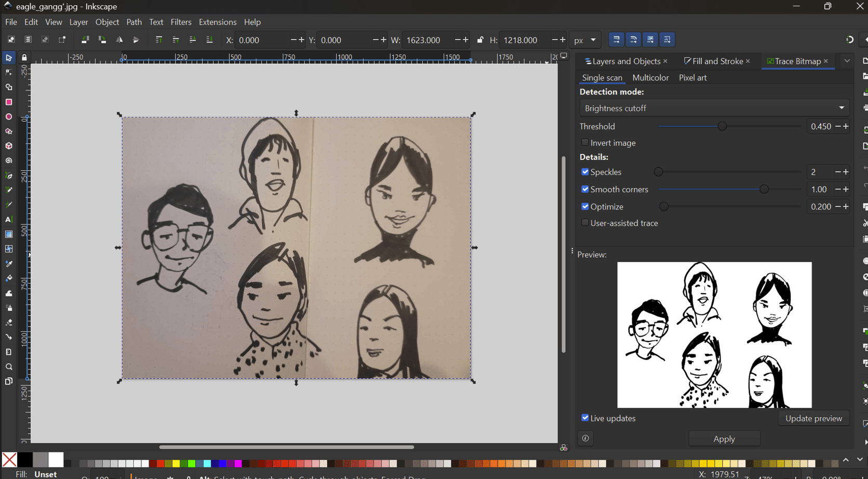Select the Selector arrow tool
The height and width of the screenshot is (479, 868).
(x=9, y=58)
